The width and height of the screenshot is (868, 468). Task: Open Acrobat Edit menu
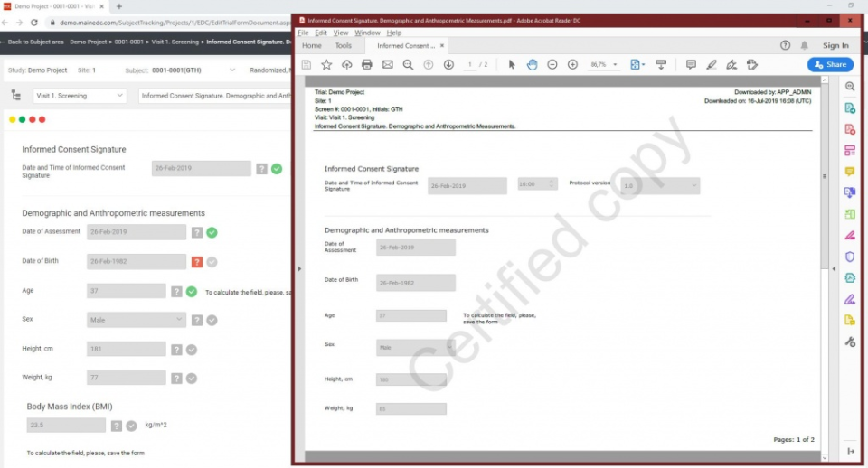[321, 33]
